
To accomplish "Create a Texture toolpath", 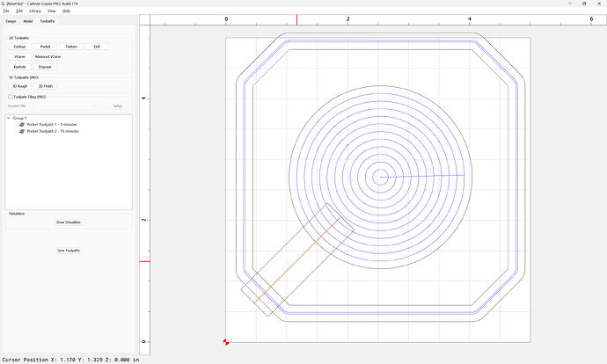I will point(71,47).
